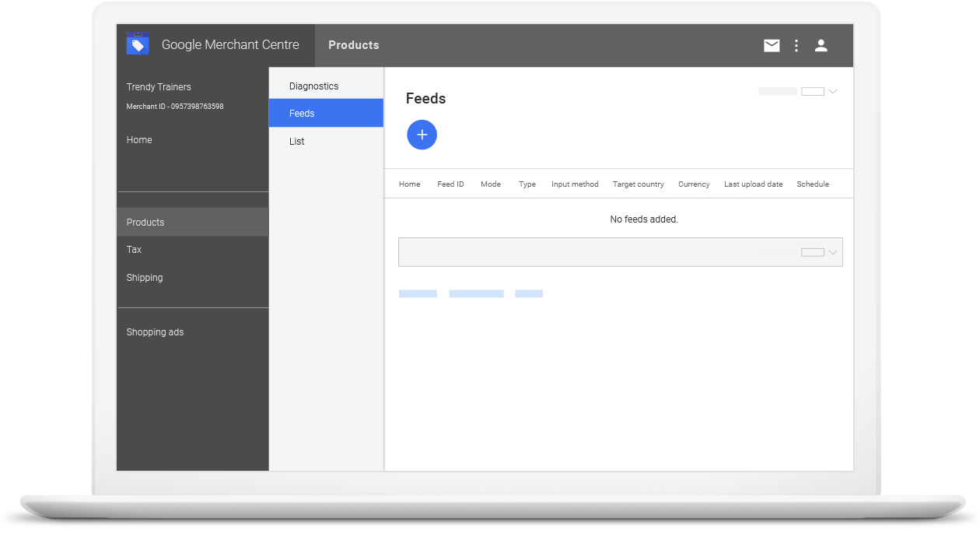Open the three-dot more options menu
This screenshot has height=540, width=980.
coord(796,45)
